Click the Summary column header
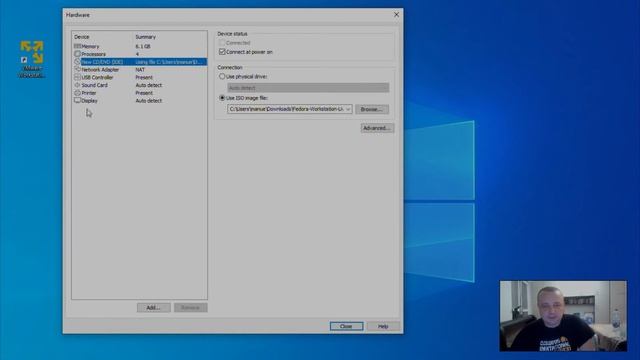640x360 pixels. click(x=146, y=37)
